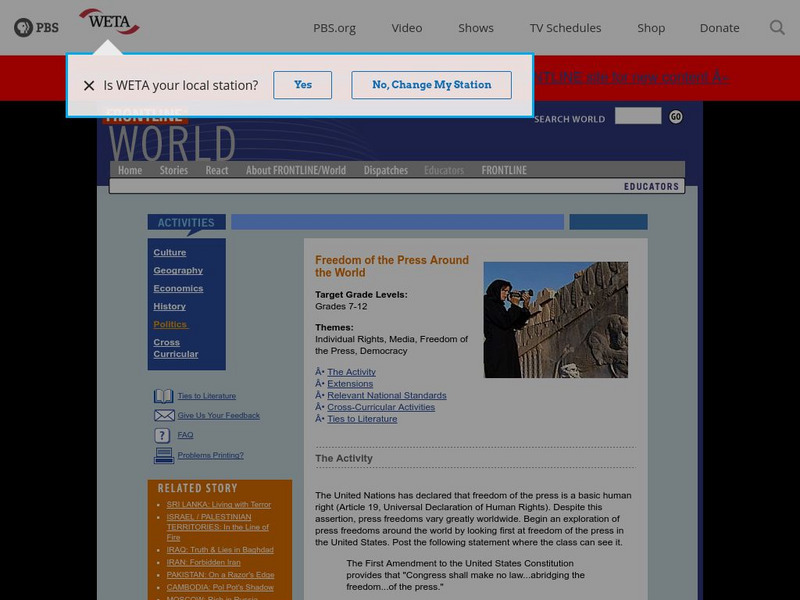Screen dimensions: 800x600
Task: Select the Economics activity link
Action: pos(178,288)
